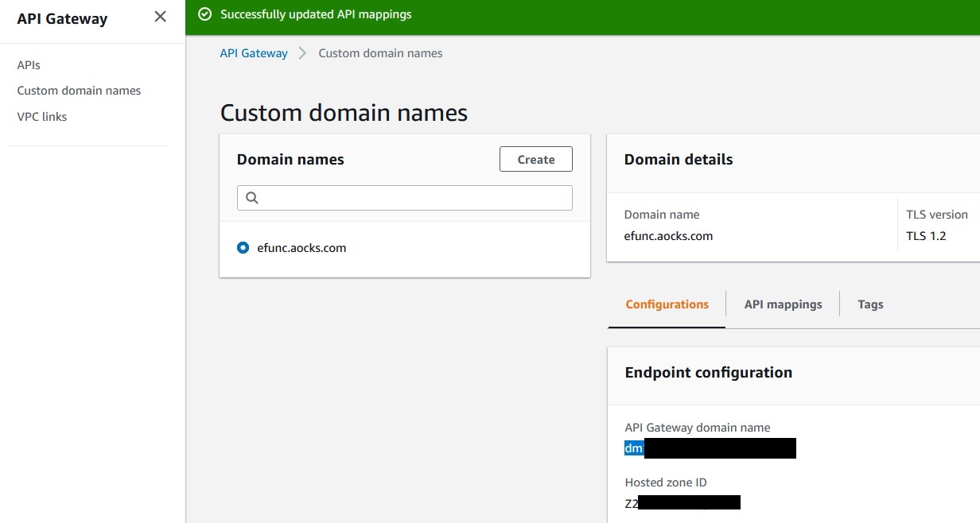Click the TLS 1.2 value

click(926, 236)
